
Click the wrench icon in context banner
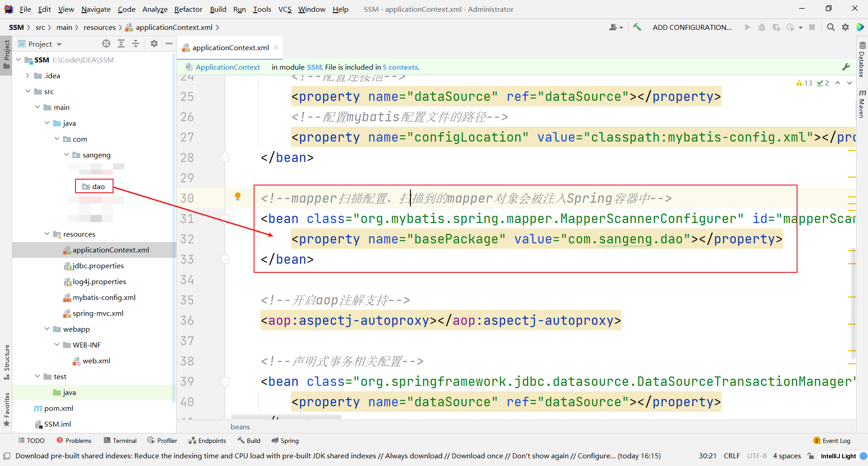(846, 67)
